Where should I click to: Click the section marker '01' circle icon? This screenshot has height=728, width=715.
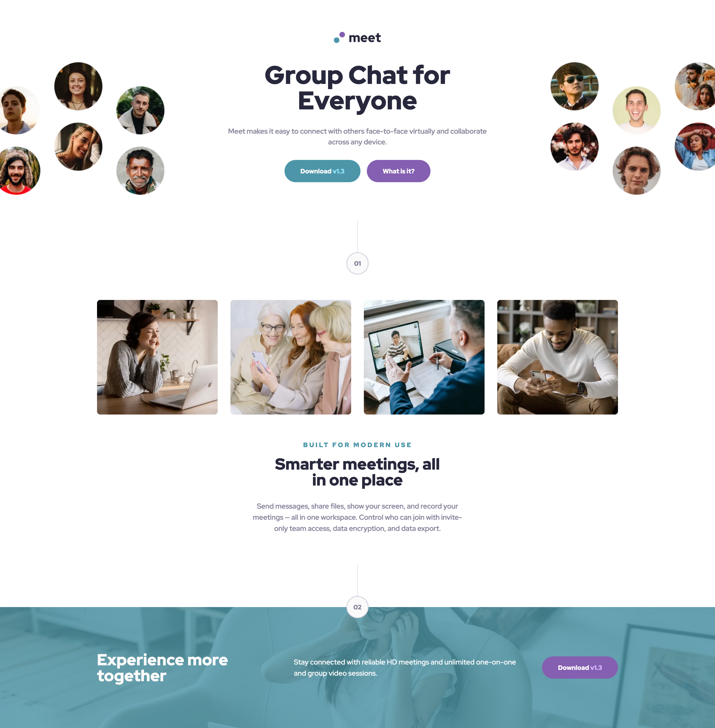point(357,263)
